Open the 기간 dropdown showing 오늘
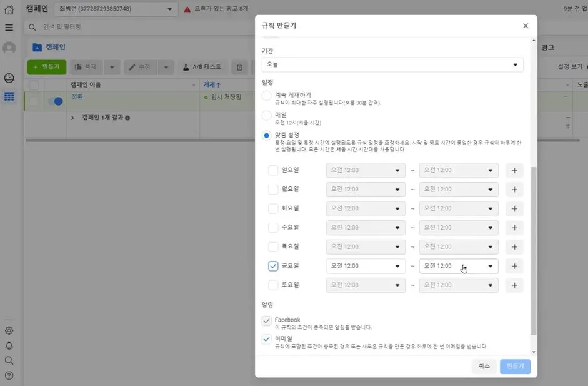The width and height of the screenshot is (588, 386). point(395,64)
